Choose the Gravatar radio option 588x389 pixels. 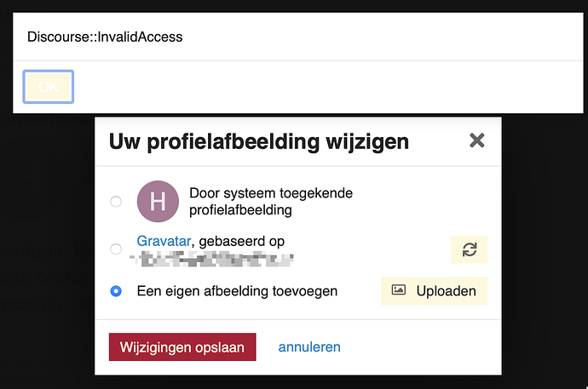[116, 249]
